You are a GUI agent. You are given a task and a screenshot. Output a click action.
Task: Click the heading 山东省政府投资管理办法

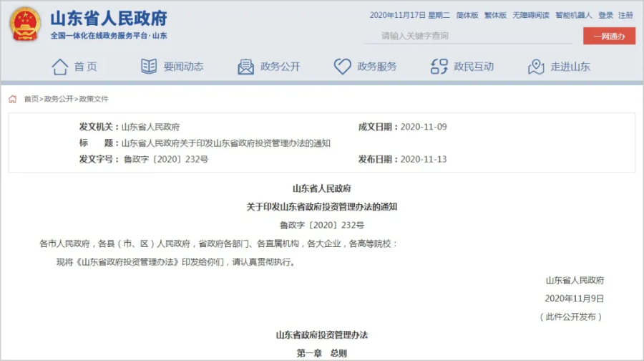click(321, 335)
